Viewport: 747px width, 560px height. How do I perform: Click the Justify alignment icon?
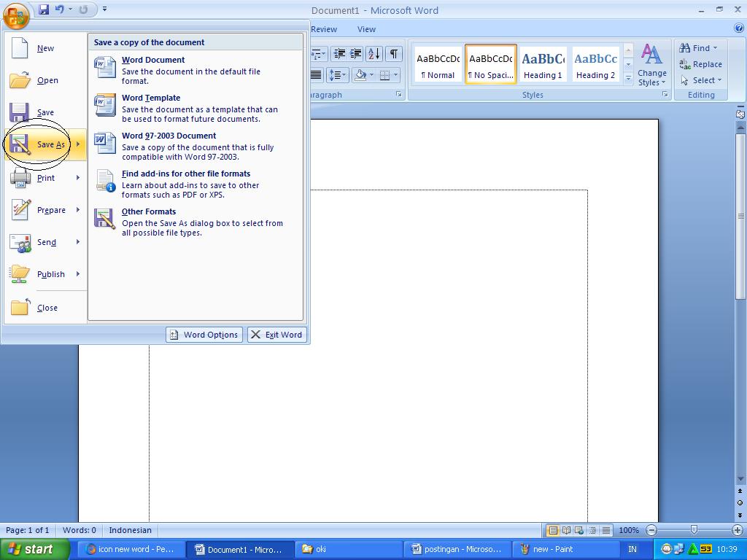click(317, 75)
